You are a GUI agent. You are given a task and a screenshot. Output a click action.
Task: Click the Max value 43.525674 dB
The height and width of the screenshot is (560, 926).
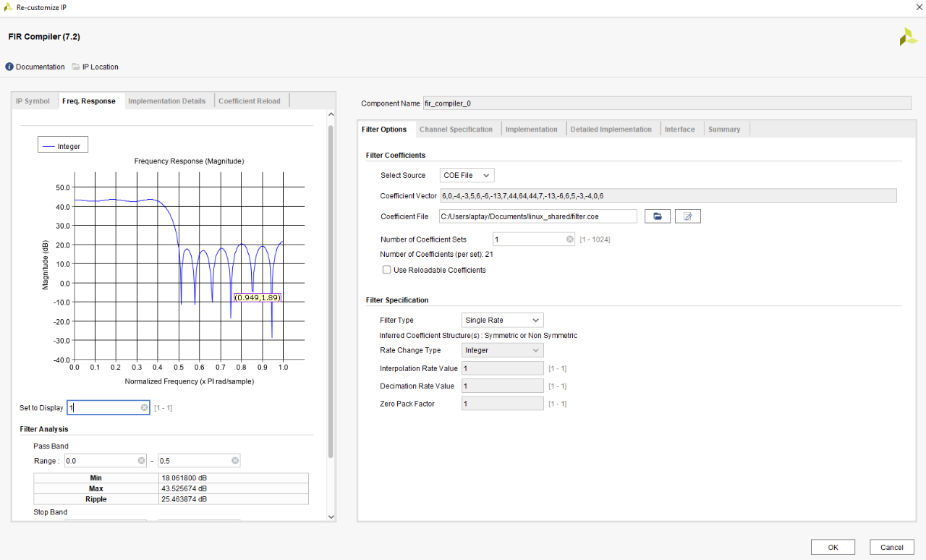234,488
